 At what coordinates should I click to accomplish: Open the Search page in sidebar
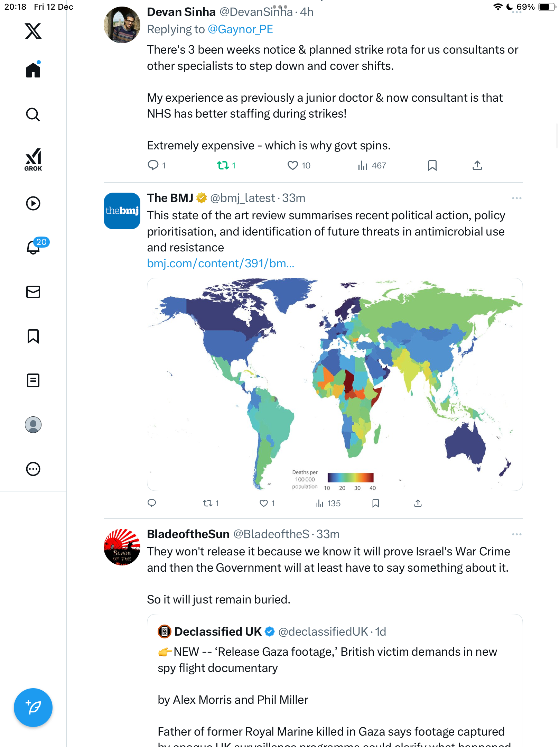(x=33, y=114)
